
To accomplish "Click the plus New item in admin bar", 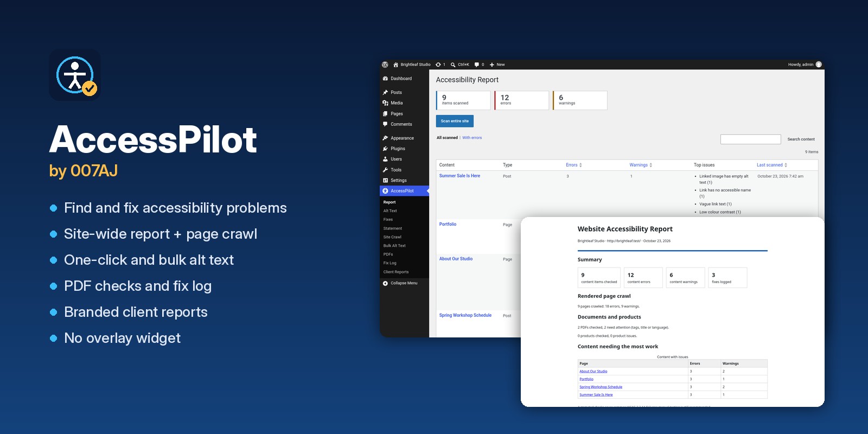I will [497, 65].
